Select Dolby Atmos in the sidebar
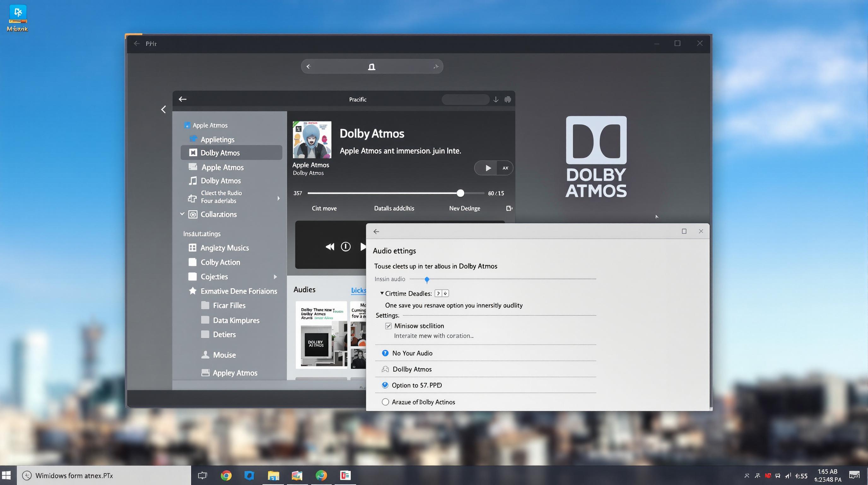The image size is (868, 485). [x=220, y=153]
